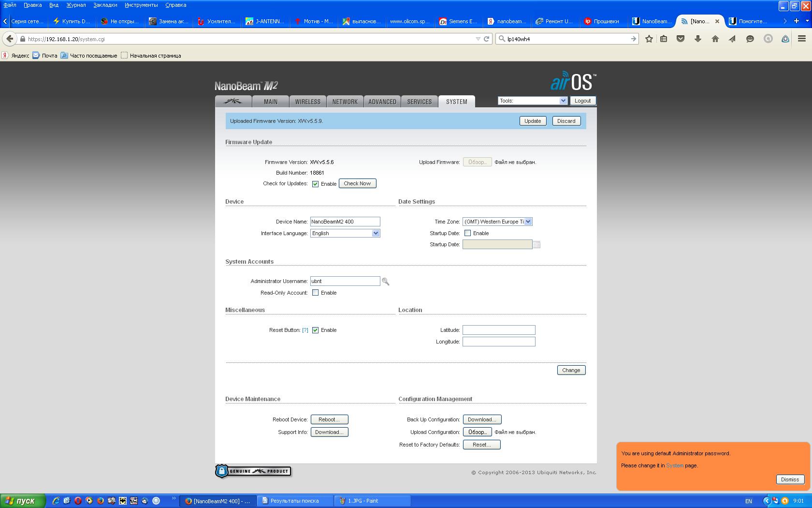The height and width of the screenshot is (508, 812).
Task: Dismiss the default password warning
Action: point(790,479)
